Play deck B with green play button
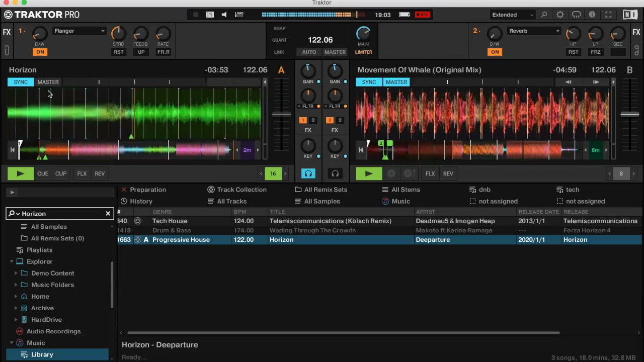644x362 pixels. tap(369, 173)
